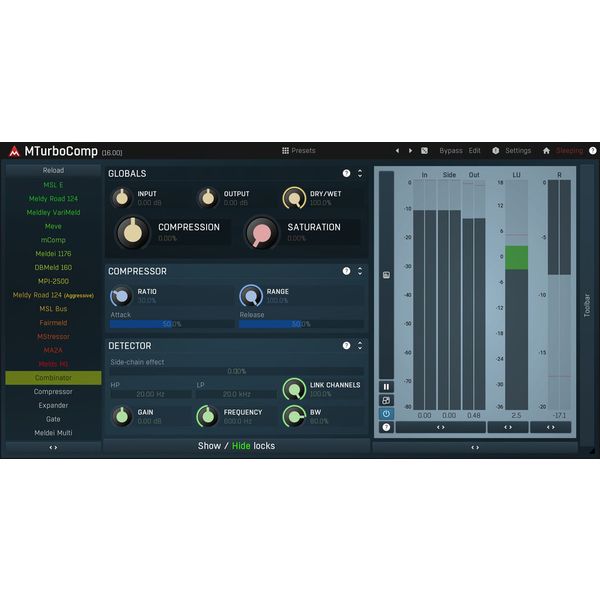Click arrows below the meter panel
The image size is (600, 600).
click(475, 447)
